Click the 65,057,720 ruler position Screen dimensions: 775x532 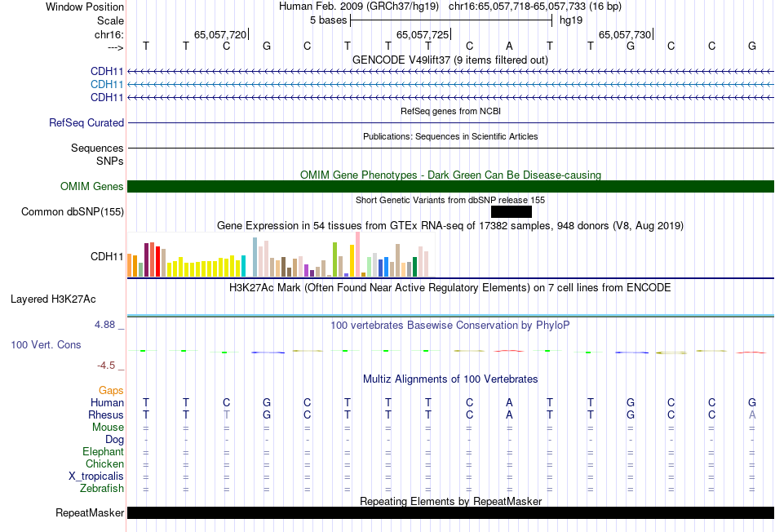coord(220,34)
